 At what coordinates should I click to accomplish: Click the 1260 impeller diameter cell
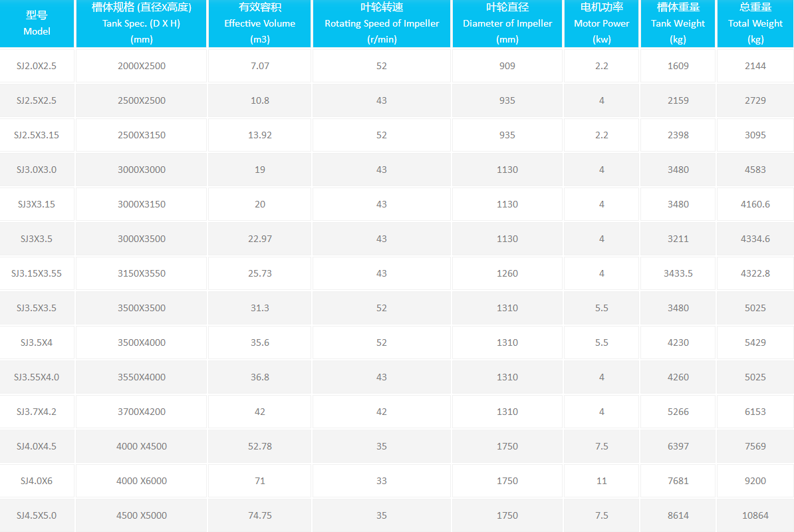point(507,273)
